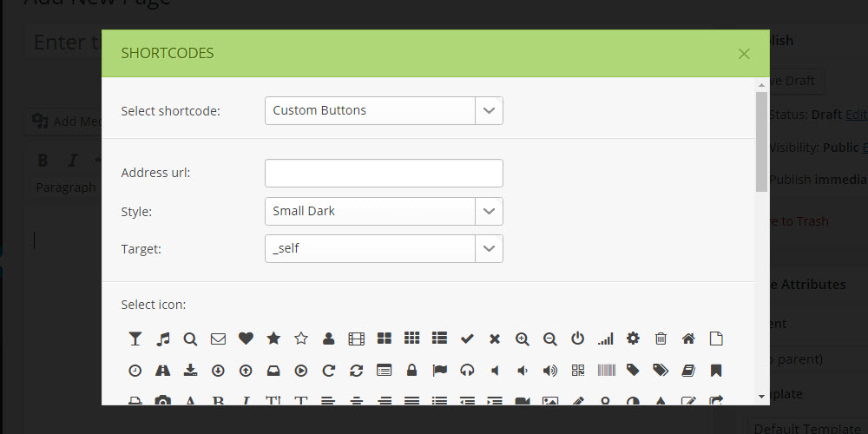
Task: Select the list-alt window icon
Action: click(385, 371)
